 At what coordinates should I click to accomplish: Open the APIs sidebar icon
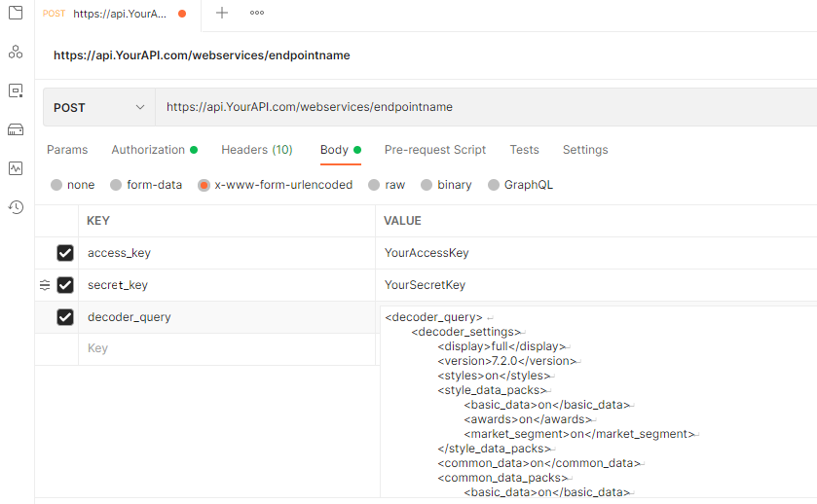[x=16, y=52]
